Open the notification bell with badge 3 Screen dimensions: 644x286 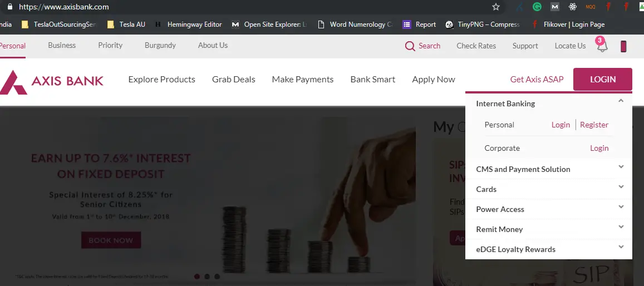pos(602,45)
